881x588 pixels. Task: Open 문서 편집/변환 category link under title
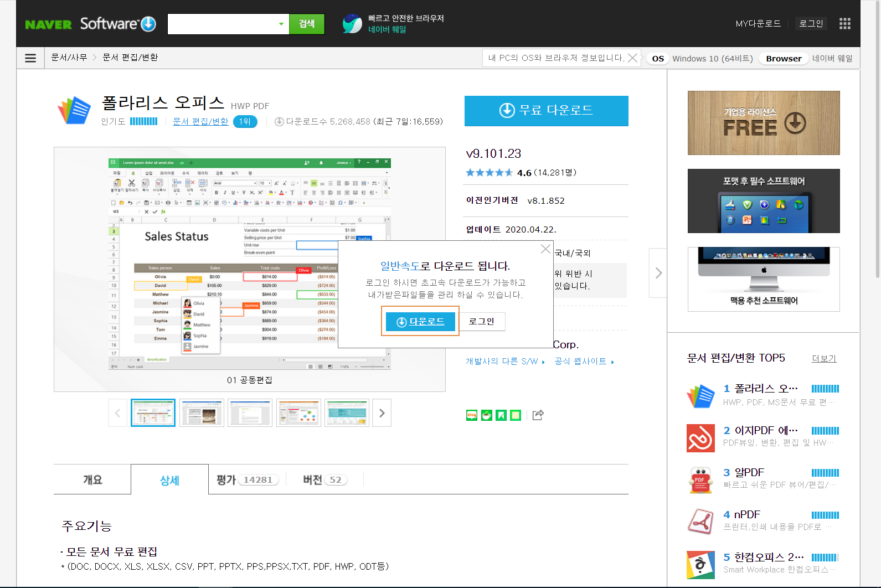(200, 122)
